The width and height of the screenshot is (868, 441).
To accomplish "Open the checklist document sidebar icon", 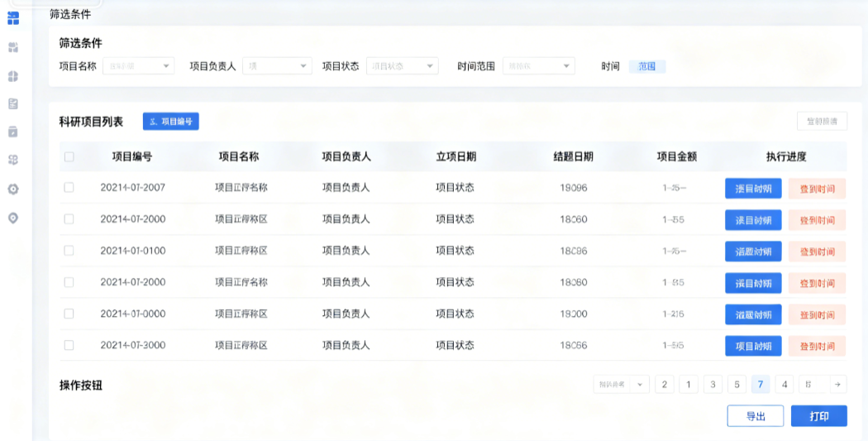I will (13, 103).
